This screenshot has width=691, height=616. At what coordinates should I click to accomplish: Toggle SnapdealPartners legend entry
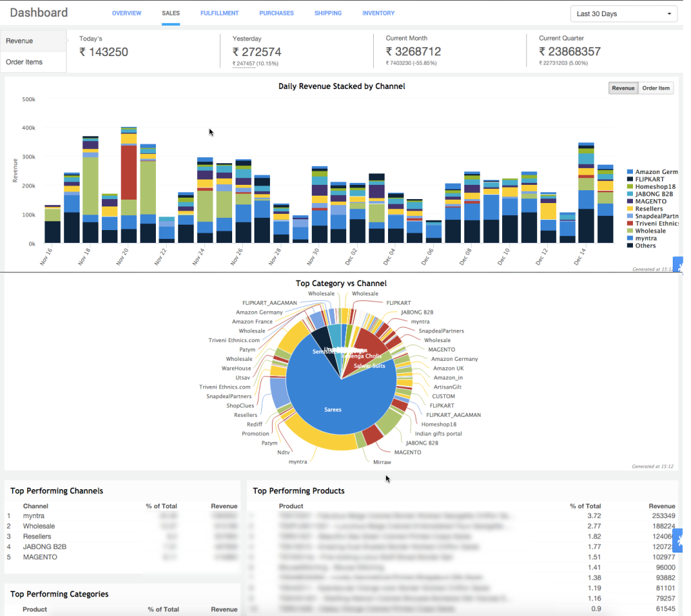[653, 217]
